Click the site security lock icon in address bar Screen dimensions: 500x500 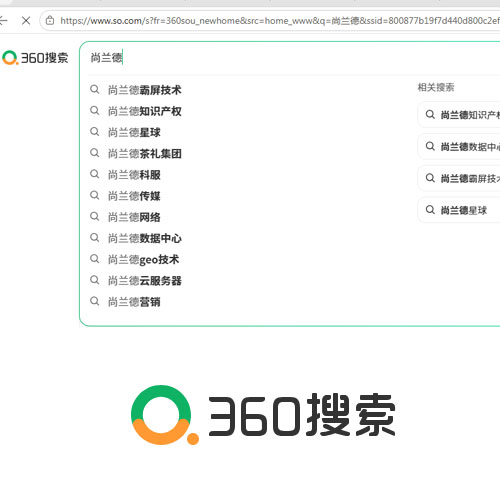coord(50,20)
